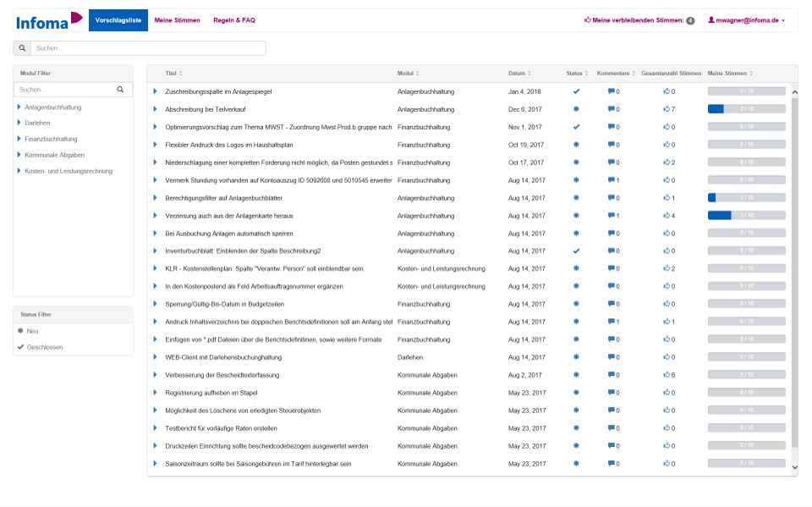The height and width of the screenshot is (507, 812).
Task: Click thumbs-up icon for Sperrung/Gültig-Bis-Datum in Budgetzeilen
Action: (x=667, y=305)
